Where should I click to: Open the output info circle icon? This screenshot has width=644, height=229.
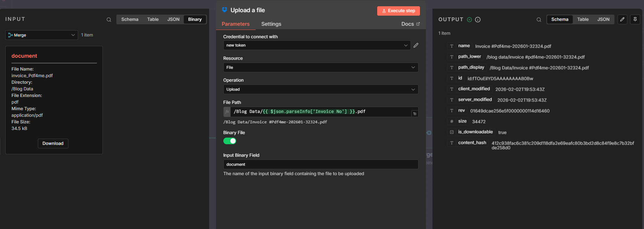pyautogui.click(x=478, y=19)
